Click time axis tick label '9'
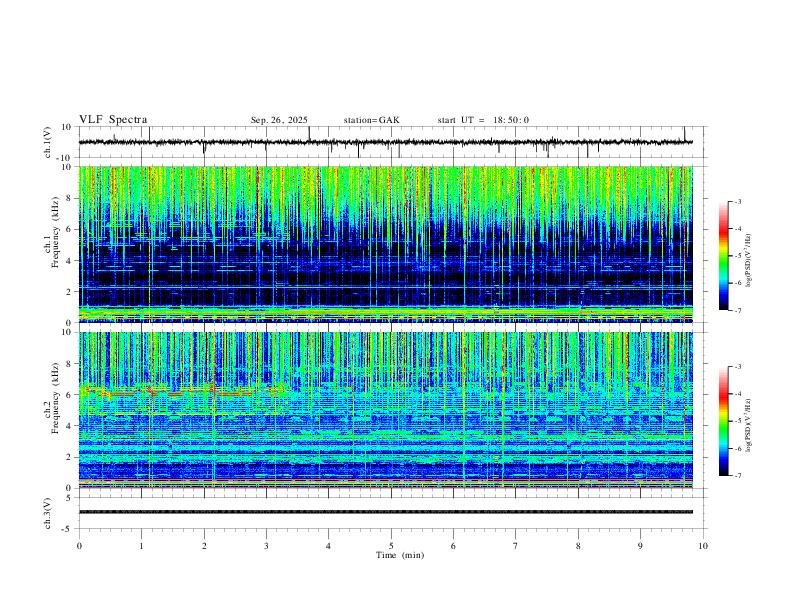 [640, 546]
